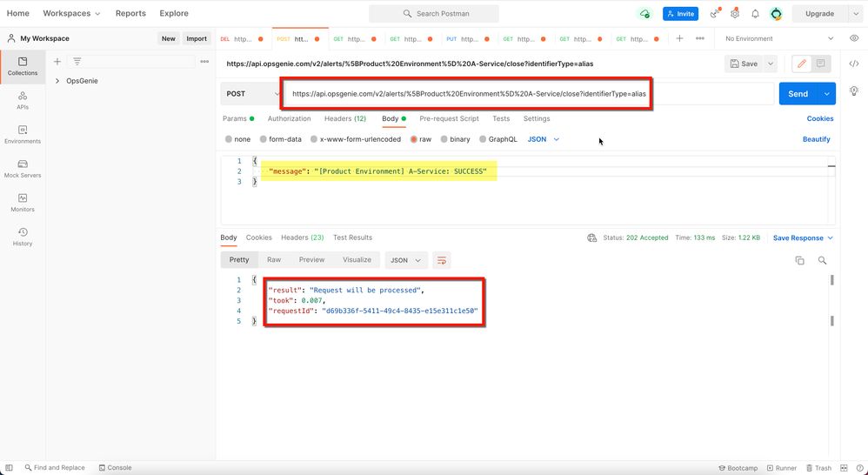Open the Send button dropdown arrow
The height and width of the screenshot is (475, 868).
point(826,94)
